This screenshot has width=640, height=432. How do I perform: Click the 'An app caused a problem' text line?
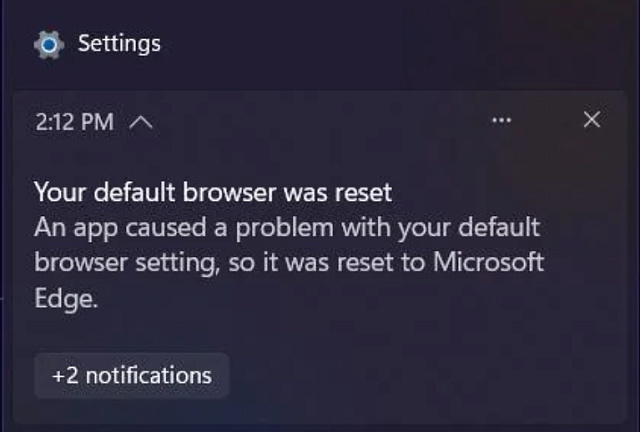[x=287, y=228]
